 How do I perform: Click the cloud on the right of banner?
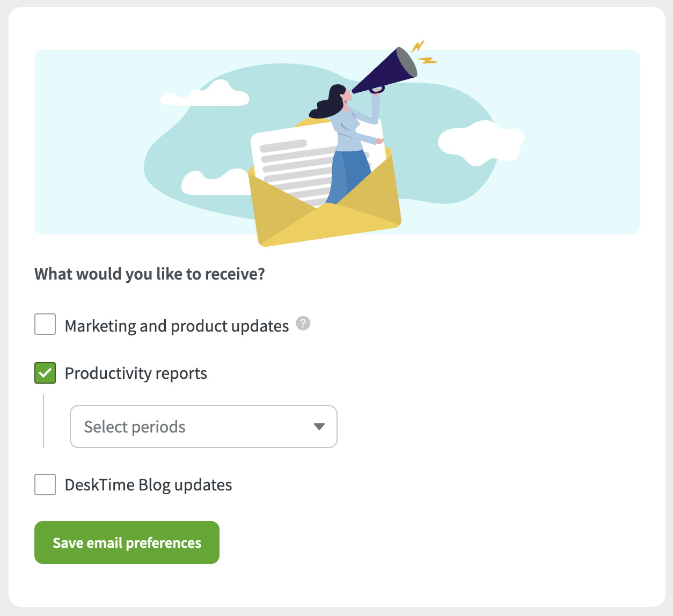480,142
